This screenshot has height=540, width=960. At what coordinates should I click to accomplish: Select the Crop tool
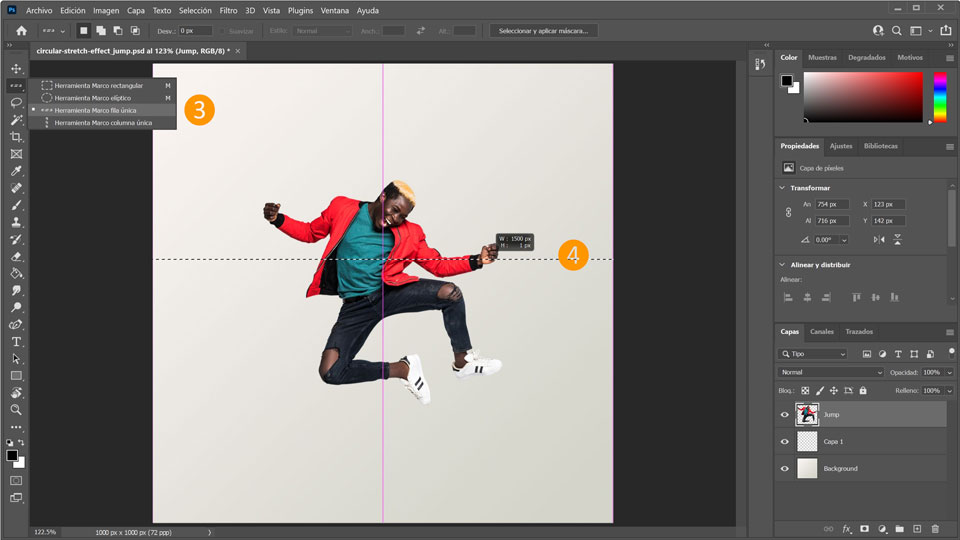point(16,136)
